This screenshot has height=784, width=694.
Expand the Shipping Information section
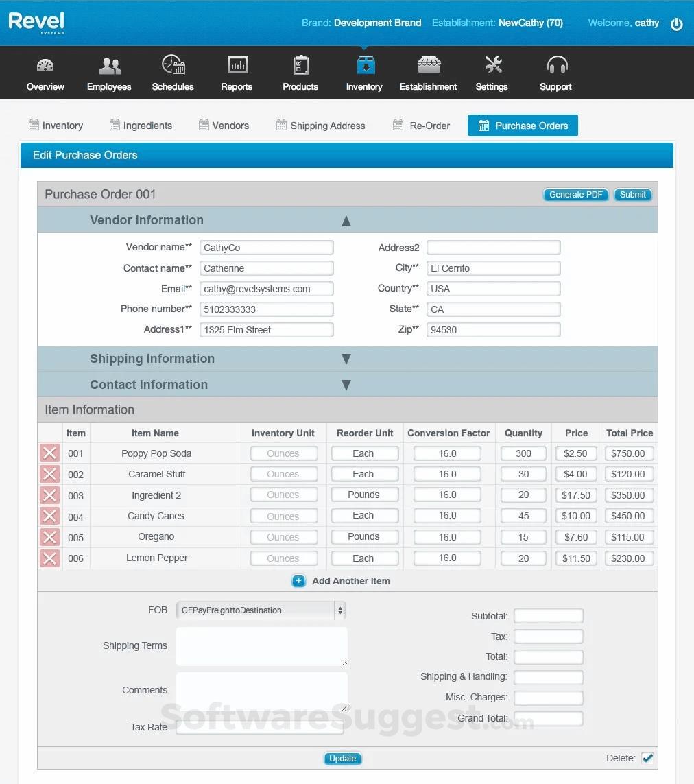pyautogui.click(x=346, y=358)
